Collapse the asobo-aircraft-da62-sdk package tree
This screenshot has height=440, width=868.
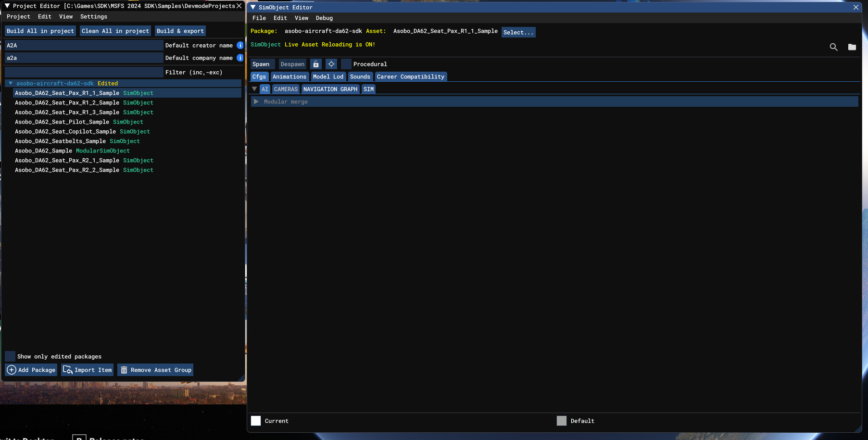[x=11, y=83]
